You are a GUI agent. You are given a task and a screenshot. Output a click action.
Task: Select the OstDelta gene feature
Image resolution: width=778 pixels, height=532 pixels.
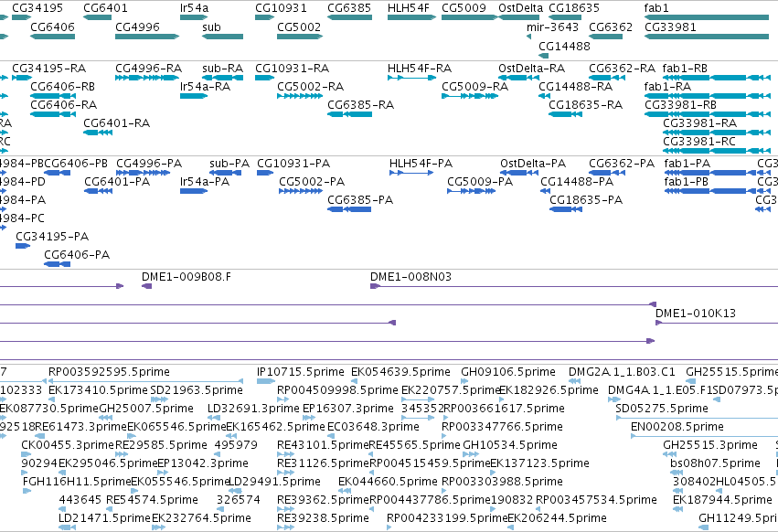point(518,17)
